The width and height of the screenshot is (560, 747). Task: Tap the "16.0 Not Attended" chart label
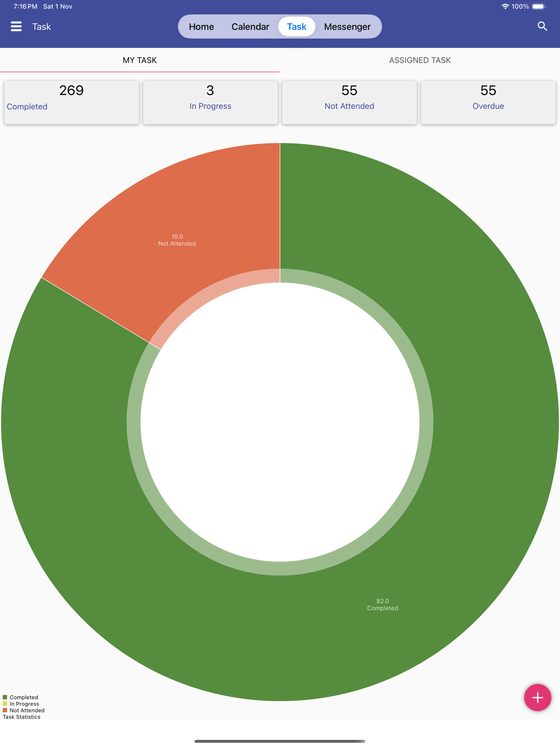pyautogui.click(x=177, y=240)
